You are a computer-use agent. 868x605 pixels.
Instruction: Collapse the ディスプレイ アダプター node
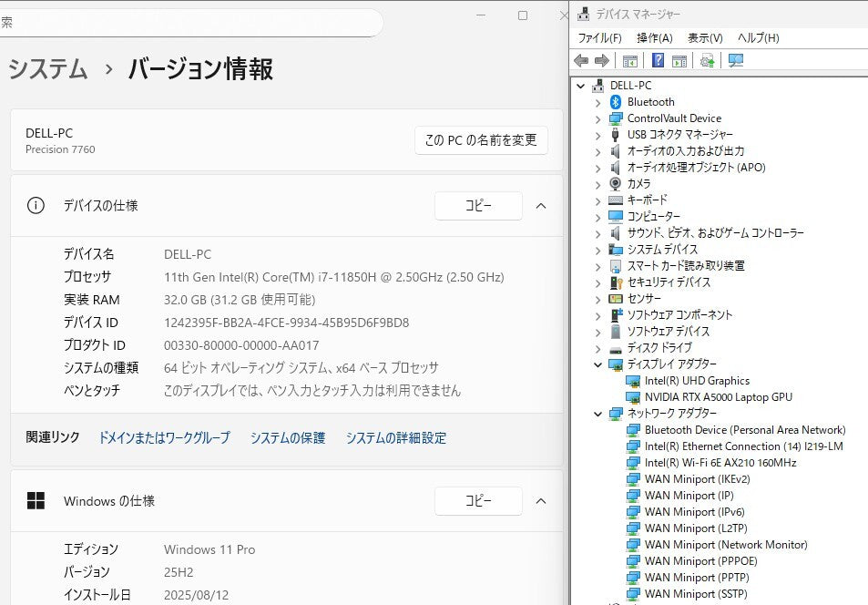(597, 364)
